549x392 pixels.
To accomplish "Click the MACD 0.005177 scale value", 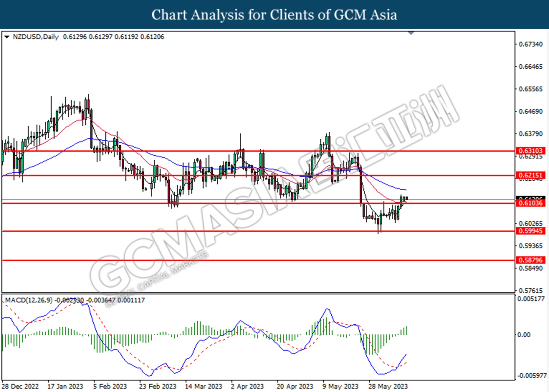I will (531, 299).
